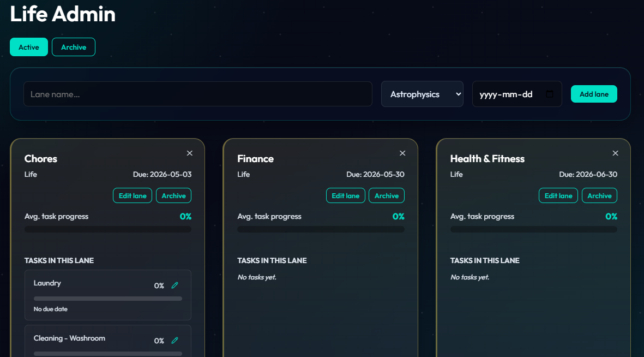Edit lane for Finance
The width and height of the screenshot is (644, 357).
(345, 196)
